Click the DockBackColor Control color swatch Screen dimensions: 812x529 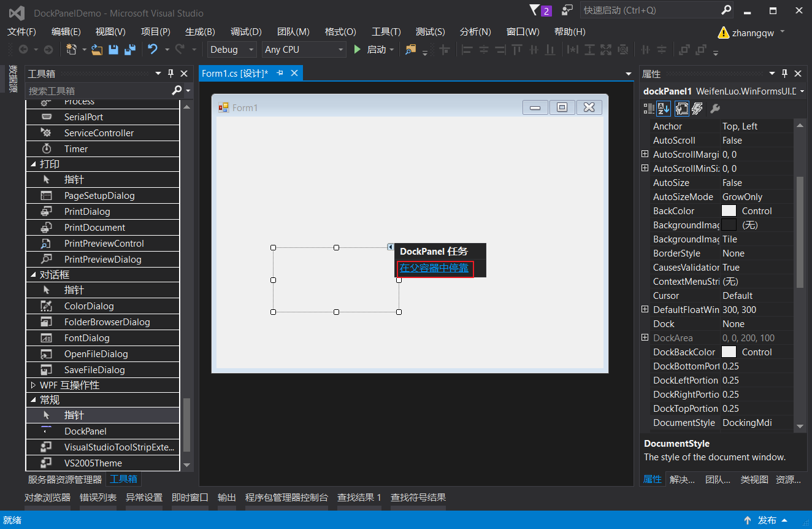pos(729,352)
